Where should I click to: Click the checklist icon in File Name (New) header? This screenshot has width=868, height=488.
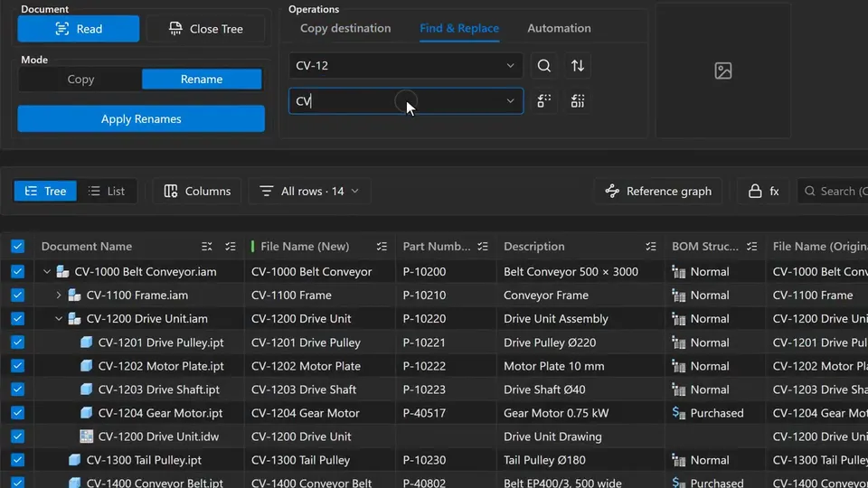382,246
